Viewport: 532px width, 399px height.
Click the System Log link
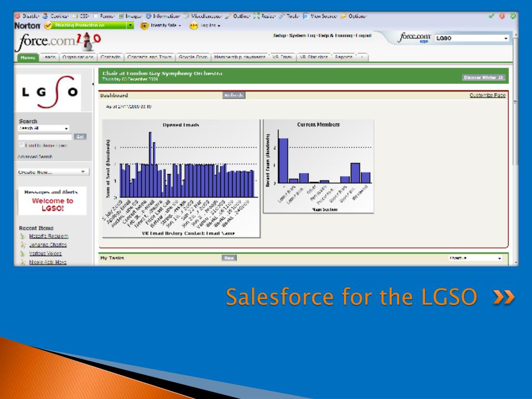point(302,36)
